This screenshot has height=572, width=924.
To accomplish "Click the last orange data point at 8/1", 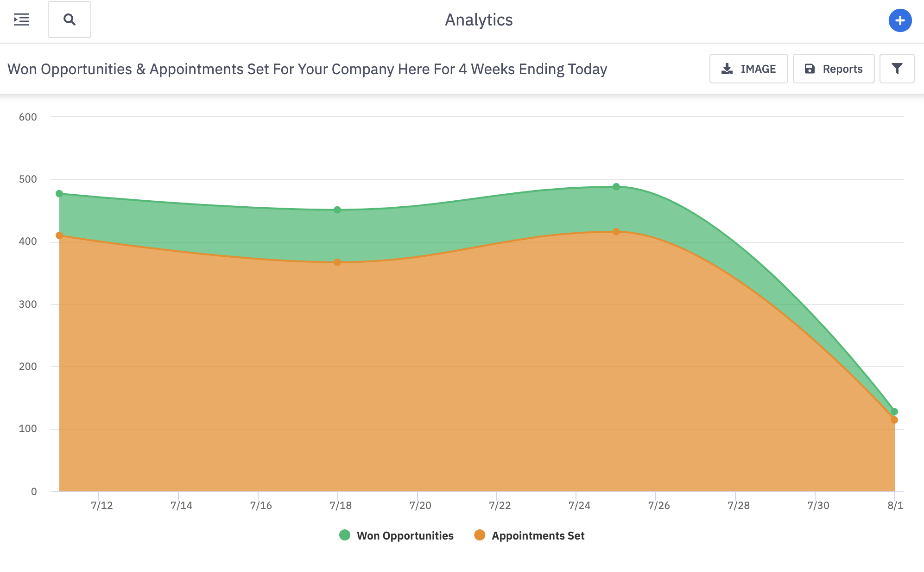I will 894,420.
